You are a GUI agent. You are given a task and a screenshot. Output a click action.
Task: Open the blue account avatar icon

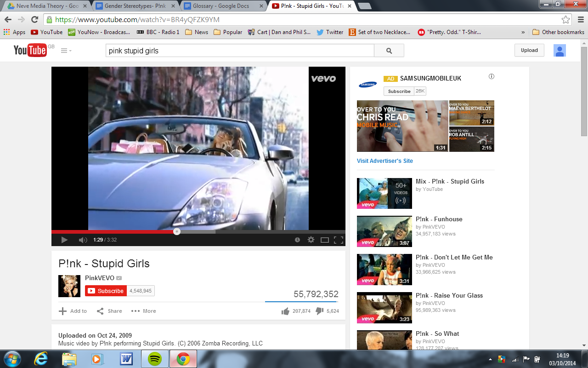pyautogui.click(x=560, y=51)
